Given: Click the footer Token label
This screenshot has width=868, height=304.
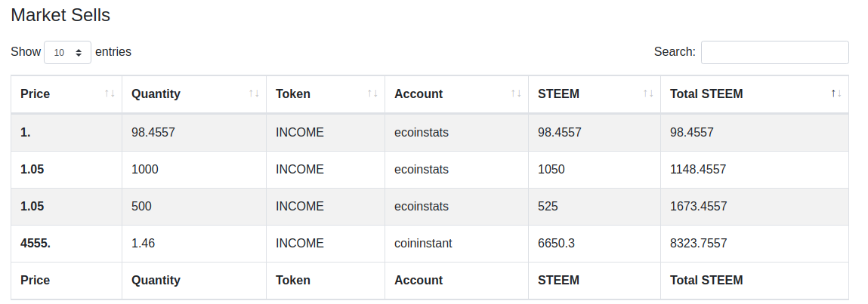Looking at the screenshot, I should [x=293, y=280].
